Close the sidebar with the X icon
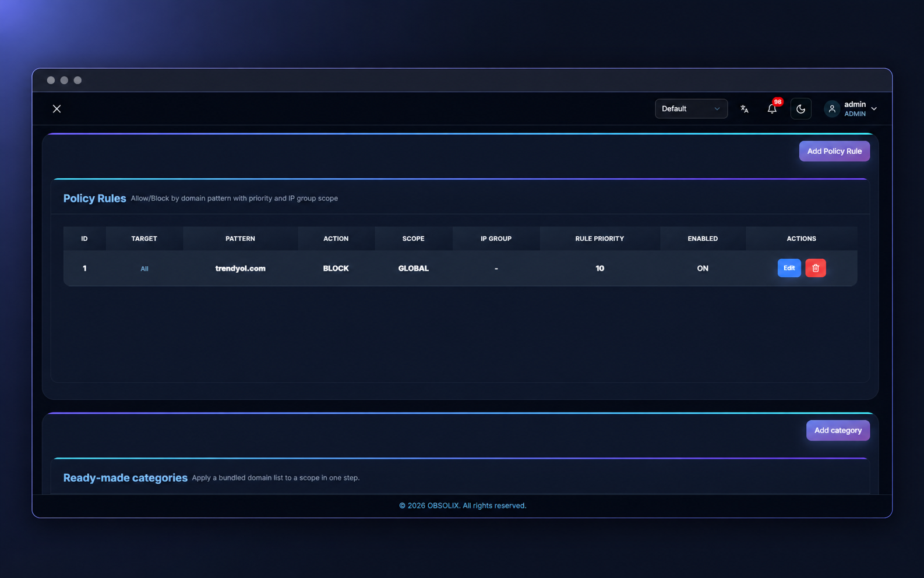Screen dimensions: 924x578 coord(57,109)
